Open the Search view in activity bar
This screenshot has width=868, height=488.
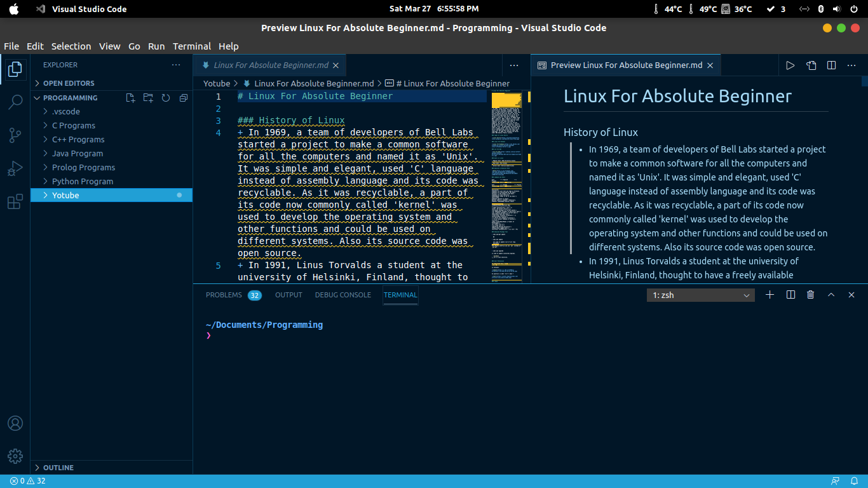point(15,102)
